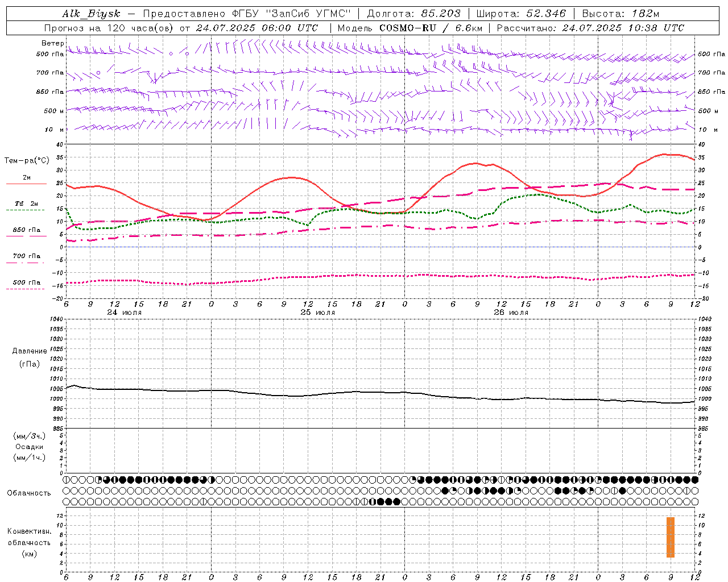
Task: Click the '25 июля' date label
Action: 318,313
